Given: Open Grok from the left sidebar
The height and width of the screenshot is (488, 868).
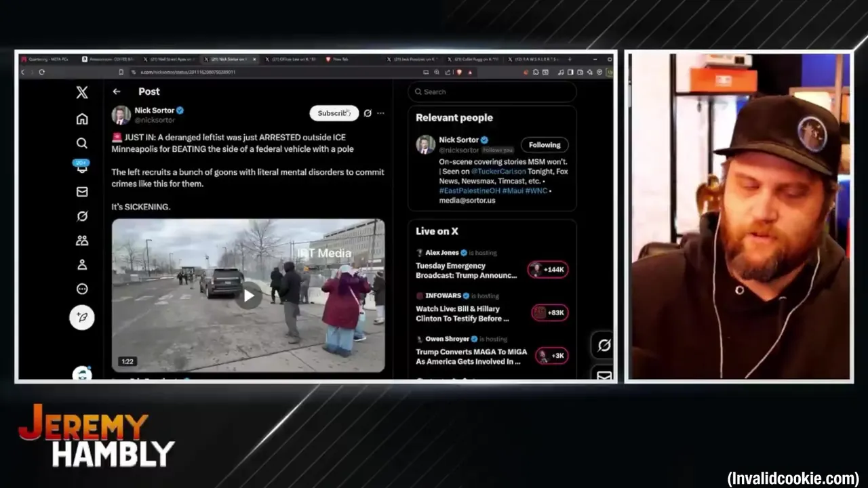Looking at the screenshot, I should 82,216.
